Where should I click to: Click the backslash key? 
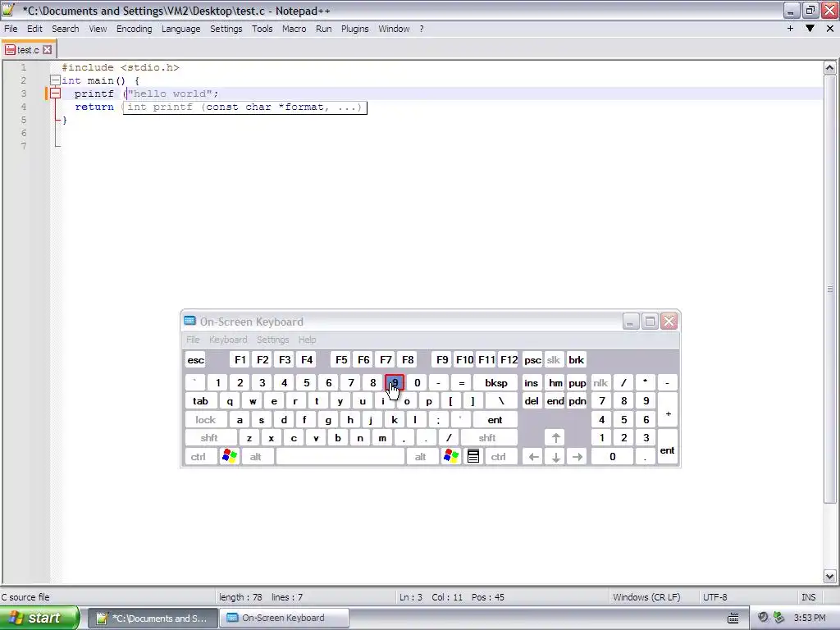coord(501,401)
